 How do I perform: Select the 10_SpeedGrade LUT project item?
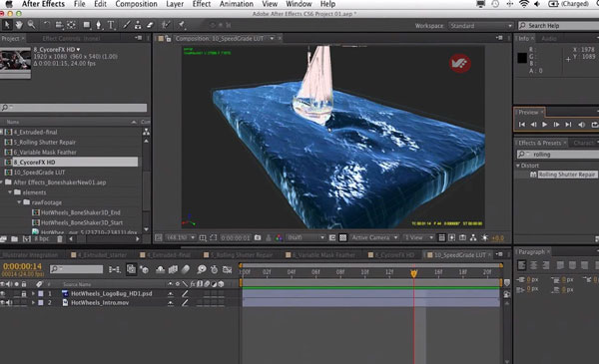pyautogui.click(x=39, y=173)
